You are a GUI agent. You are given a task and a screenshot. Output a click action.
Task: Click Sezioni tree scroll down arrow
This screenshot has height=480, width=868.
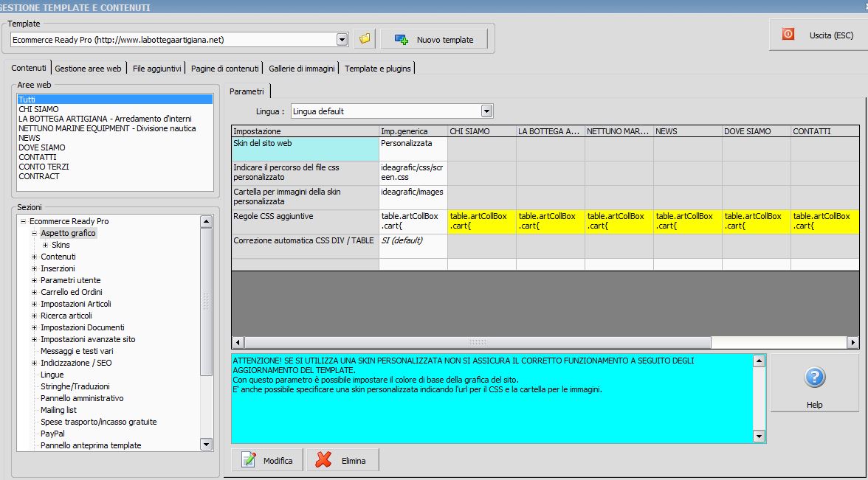tap(206, 445)
